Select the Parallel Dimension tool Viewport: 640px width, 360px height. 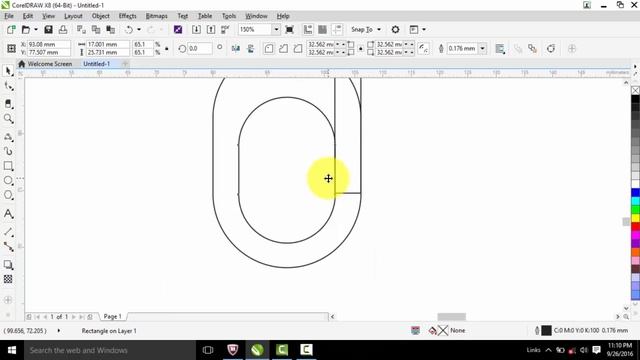[x=8, y=231]
